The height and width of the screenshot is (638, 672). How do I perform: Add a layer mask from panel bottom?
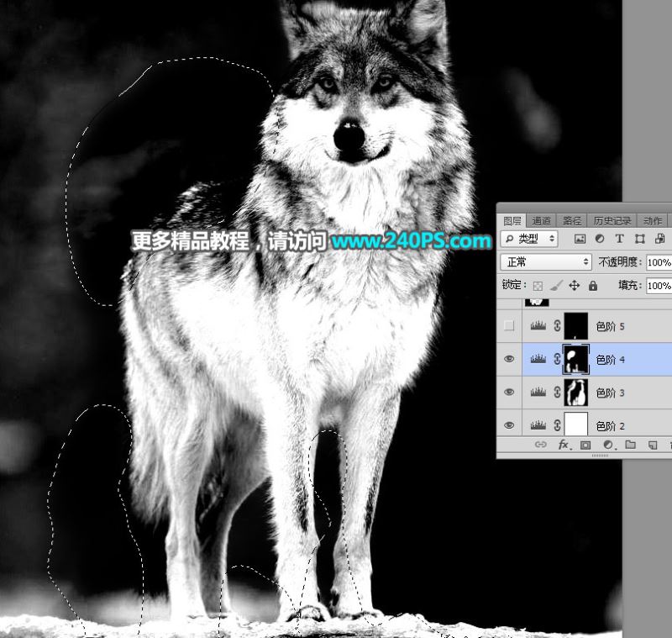586,445
